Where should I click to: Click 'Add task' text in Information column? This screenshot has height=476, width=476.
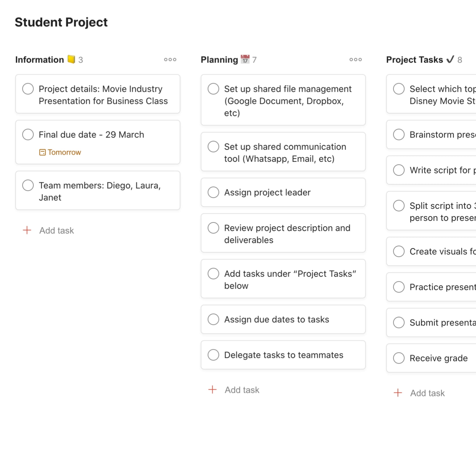coord(56,230)
